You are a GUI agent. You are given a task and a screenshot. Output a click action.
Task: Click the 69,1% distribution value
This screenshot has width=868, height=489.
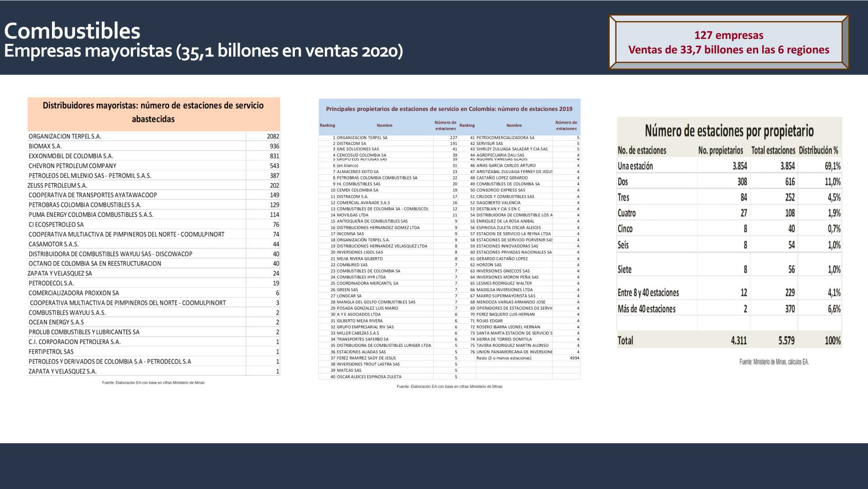tap(832, 166)
